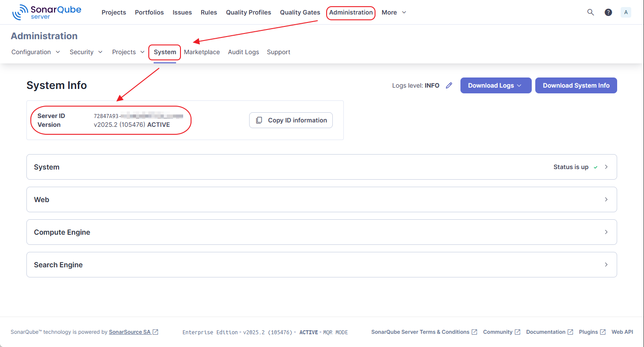
Task: Open the user avatar A menu
Action: coord(626,12)
